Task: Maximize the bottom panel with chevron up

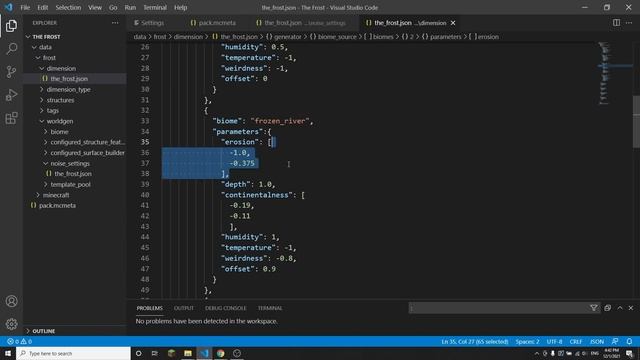Action: 620,308
